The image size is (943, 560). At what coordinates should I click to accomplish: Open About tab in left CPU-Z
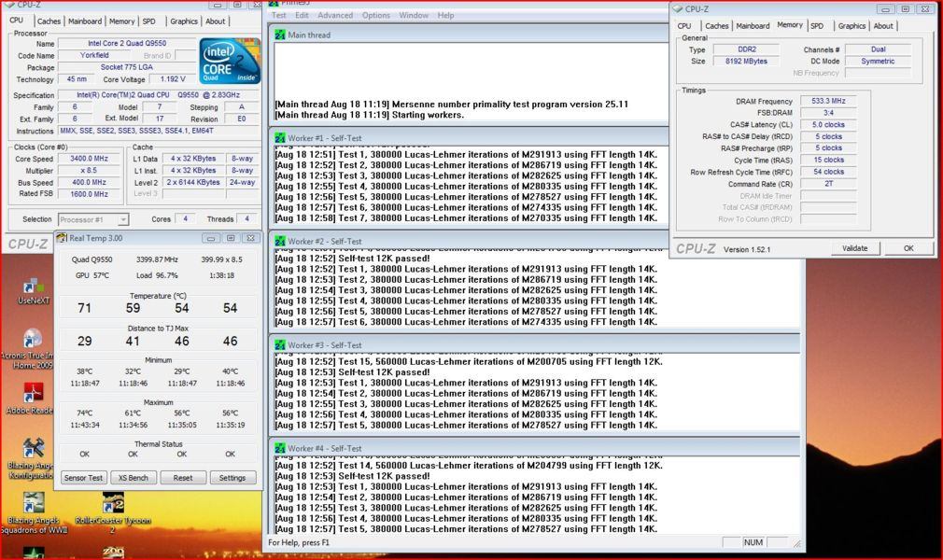216,21
